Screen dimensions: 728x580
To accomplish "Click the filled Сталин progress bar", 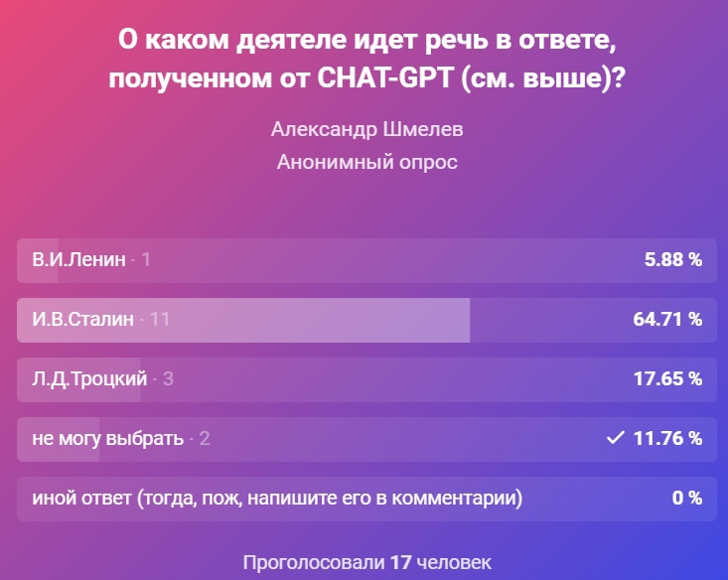I will tap(243, 320).
